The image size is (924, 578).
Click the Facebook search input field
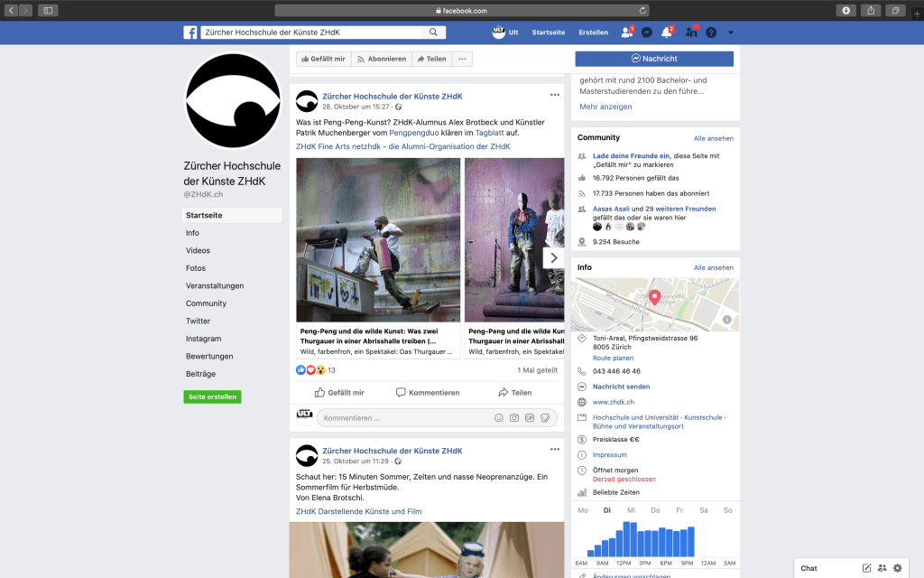coord(311,33)
